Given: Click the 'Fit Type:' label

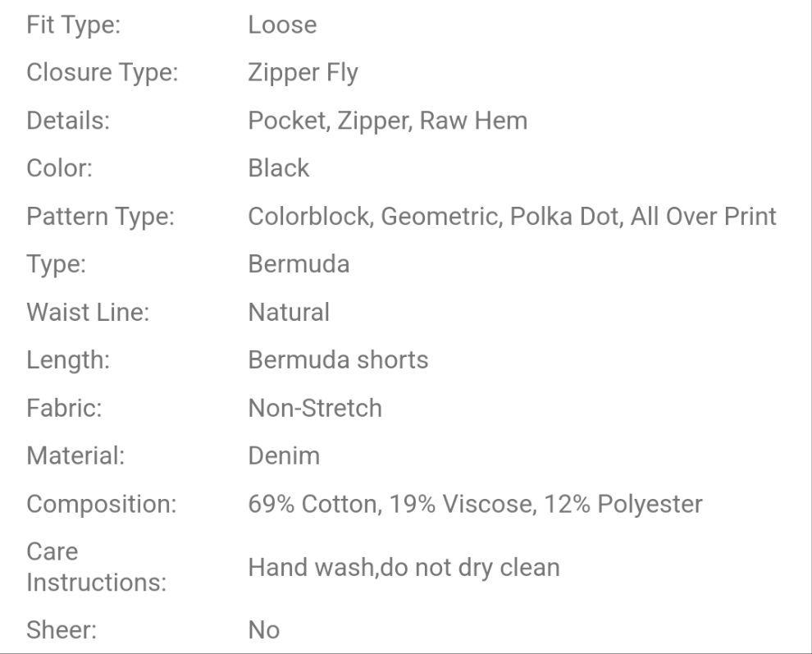Looking at the screenshot, I should pyautogui.click(x=74, y=25).
